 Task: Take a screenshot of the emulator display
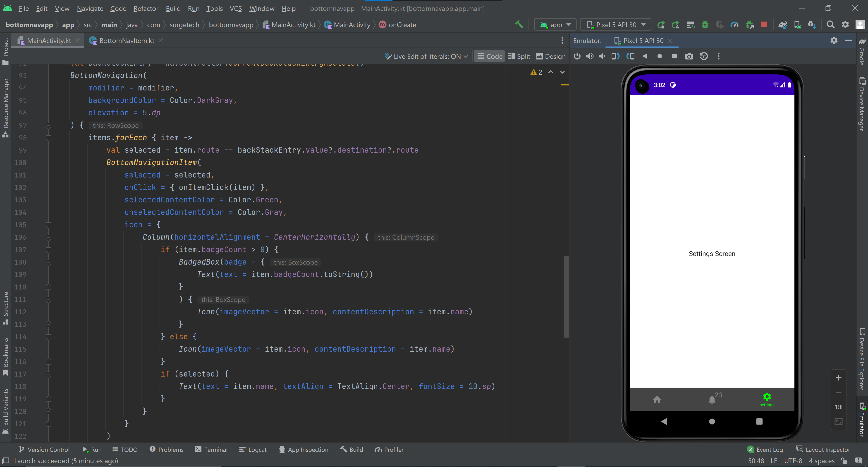click(689, 56)
